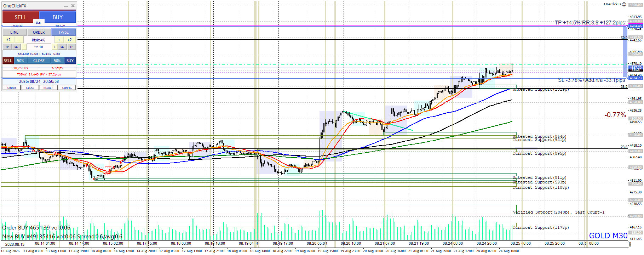Close all SELL positions with dark SELL button

point(8,61)
